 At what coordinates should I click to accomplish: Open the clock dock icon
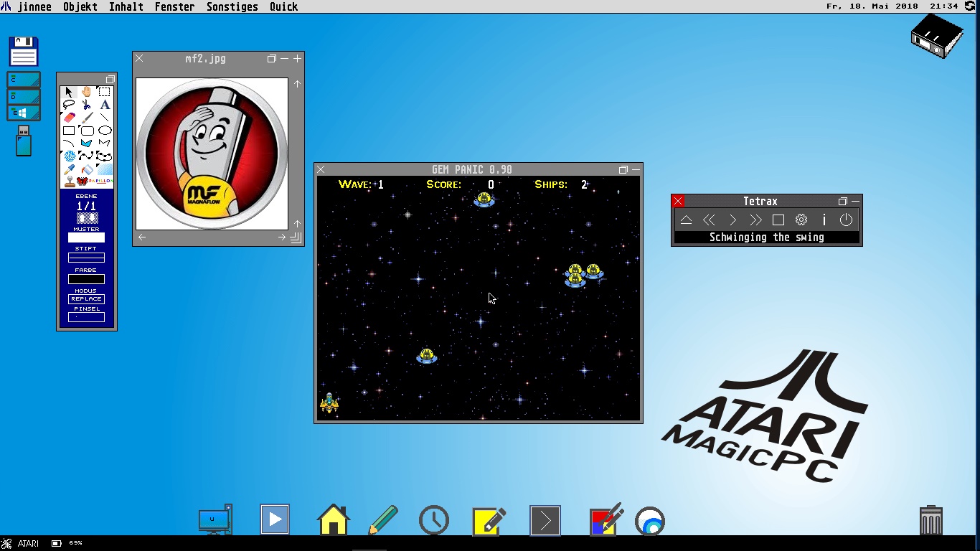click(x=434, y=521)
